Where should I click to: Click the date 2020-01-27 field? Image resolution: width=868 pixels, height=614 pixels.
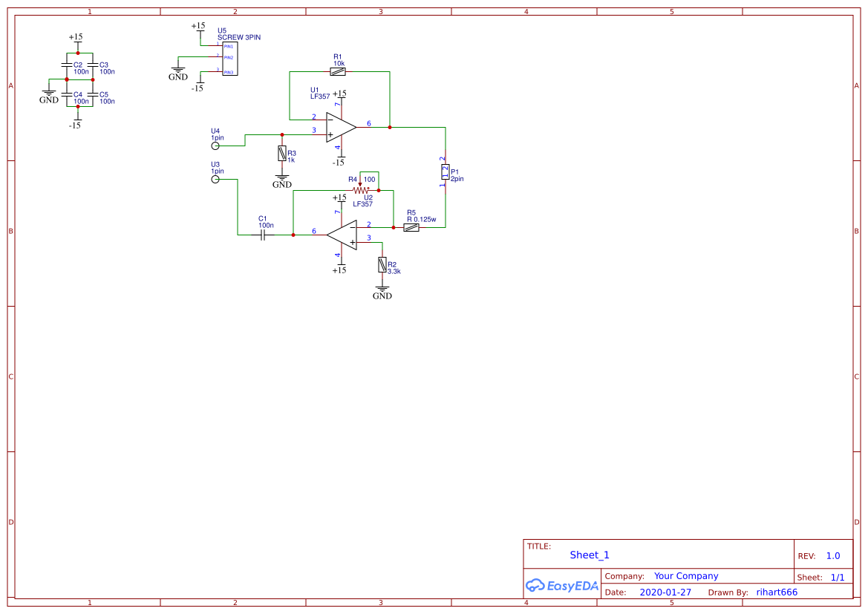pos(665,592)
